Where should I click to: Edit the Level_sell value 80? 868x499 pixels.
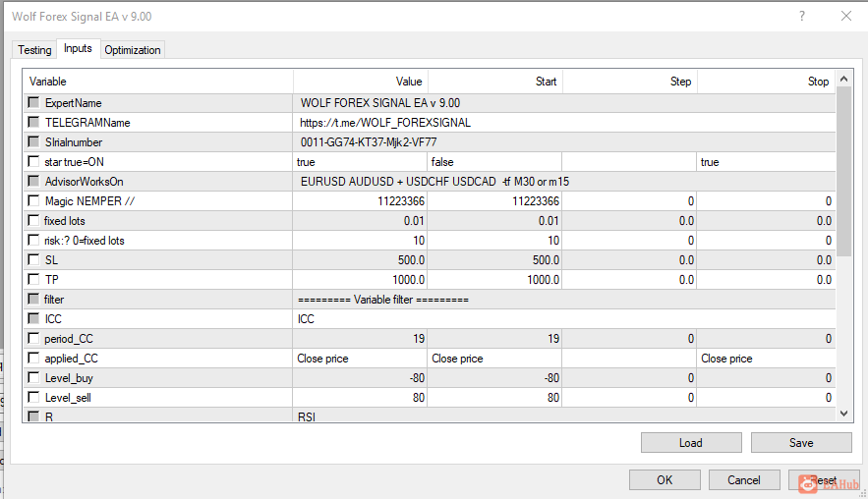click(x=360, y=397)
